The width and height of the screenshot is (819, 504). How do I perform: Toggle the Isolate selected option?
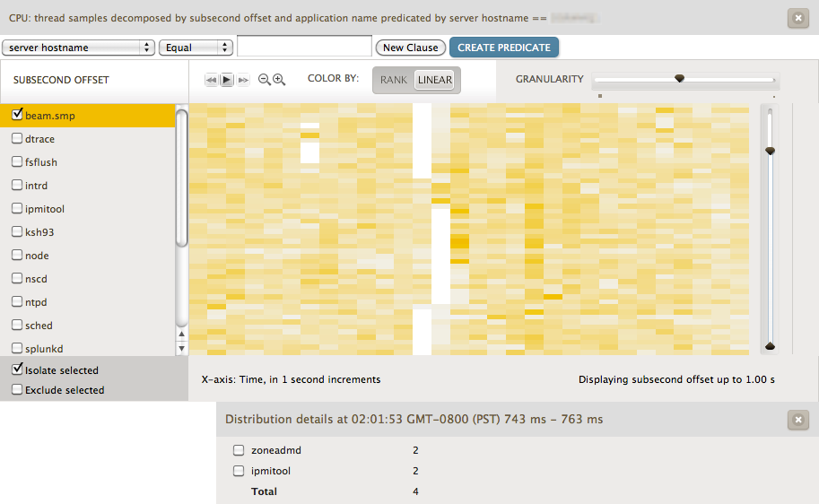[x=17, y=369]
